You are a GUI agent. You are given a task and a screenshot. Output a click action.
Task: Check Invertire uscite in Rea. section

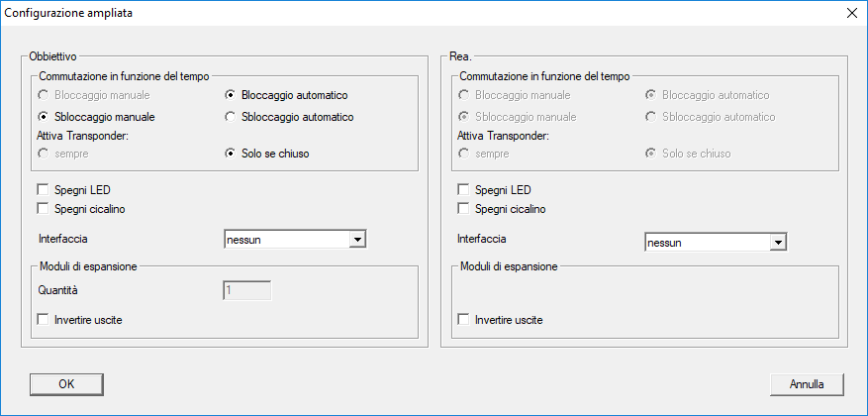(463, 320)
